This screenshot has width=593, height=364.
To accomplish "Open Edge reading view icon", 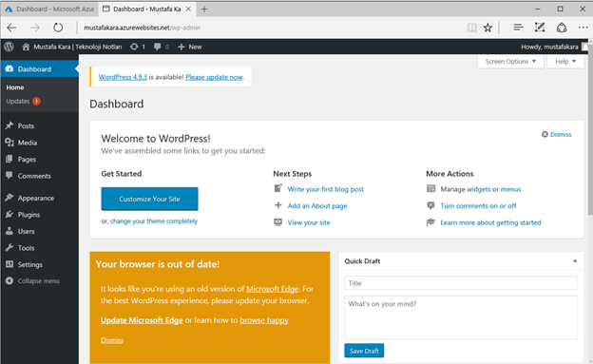I will [471, 28].
